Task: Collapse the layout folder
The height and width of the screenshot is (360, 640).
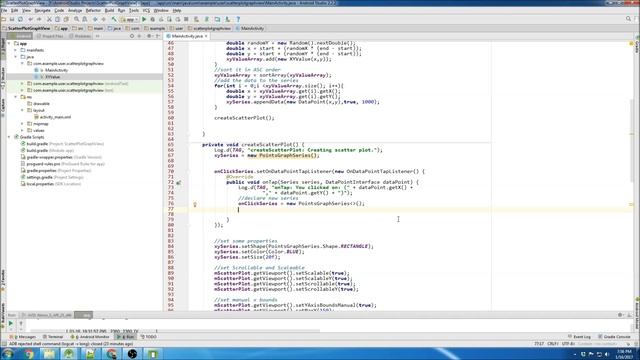Action: point(22,110)
